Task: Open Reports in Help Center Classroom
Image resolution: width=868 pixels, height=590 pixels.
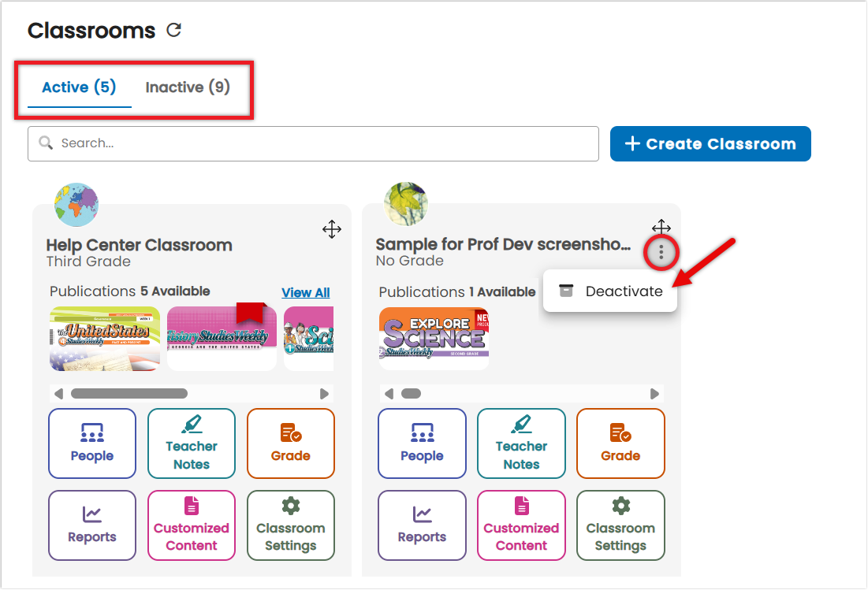Action: point(92,525)
